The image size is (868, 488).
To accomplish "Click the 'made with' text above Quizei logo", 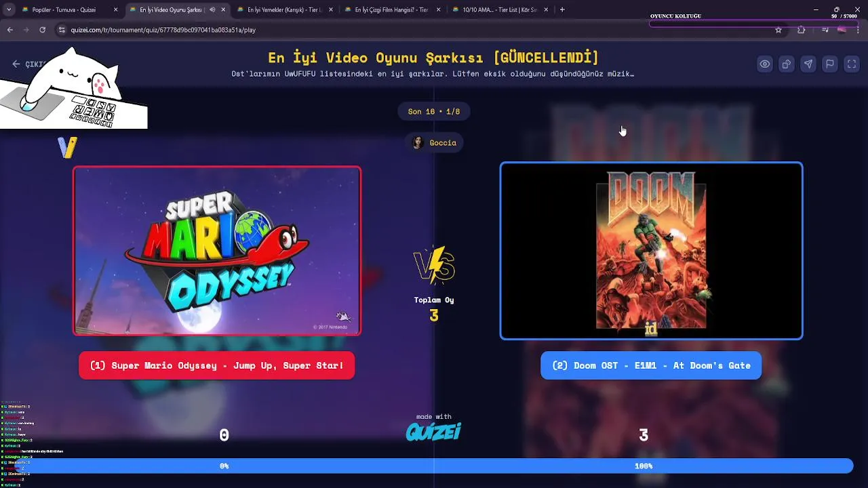I will pyautogui.click(x=433, y=417).
